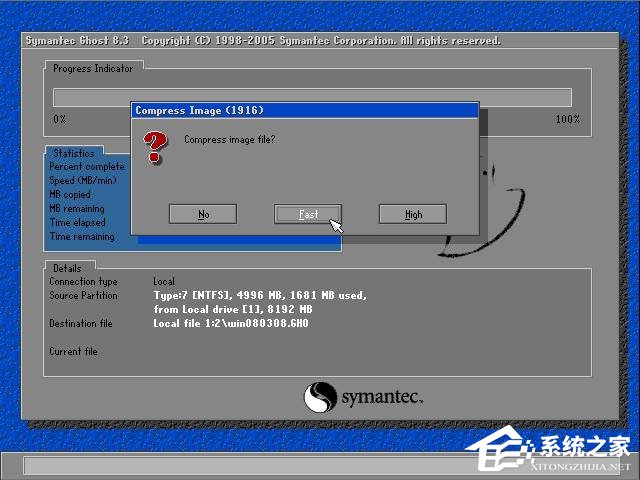Click the Symantec copyright notice text
The height and width of the screenshot is (480, 640).
coord(321,41)
